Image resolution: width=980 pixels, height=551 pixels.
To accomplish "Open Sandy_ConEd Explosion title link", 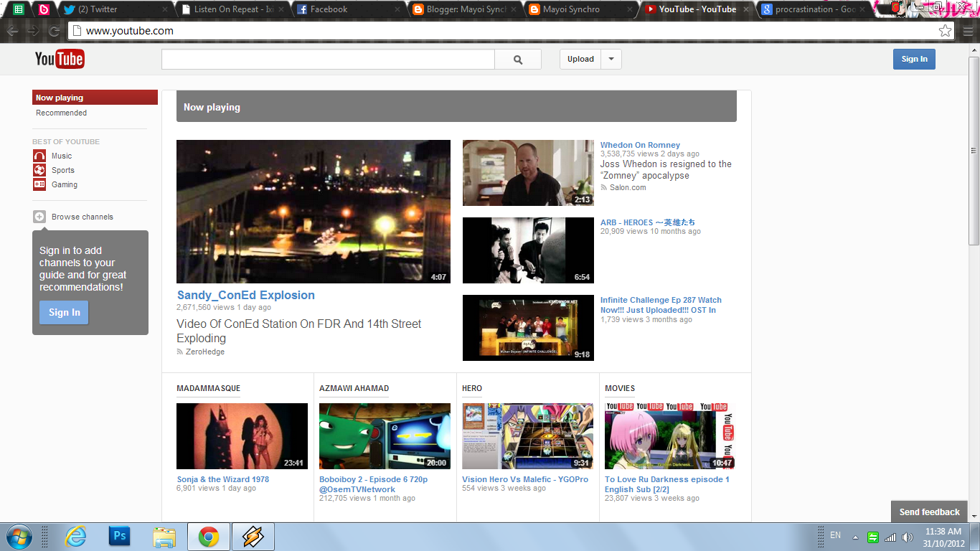I will coord(246,295).
